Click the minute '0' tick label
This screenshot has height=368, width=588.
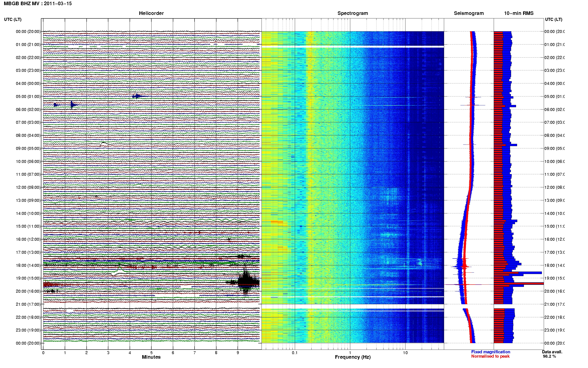(43, 353)
